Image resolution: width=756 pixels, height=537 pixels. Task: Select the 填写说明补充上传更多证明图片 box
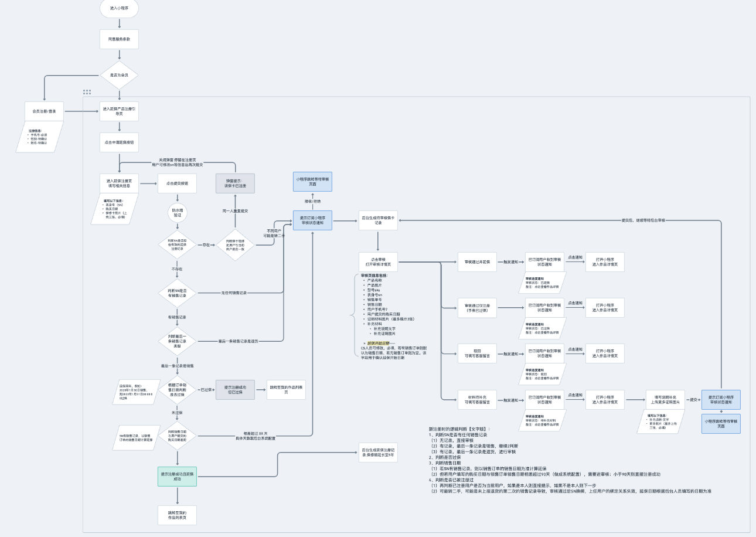[x=666, y=399]
